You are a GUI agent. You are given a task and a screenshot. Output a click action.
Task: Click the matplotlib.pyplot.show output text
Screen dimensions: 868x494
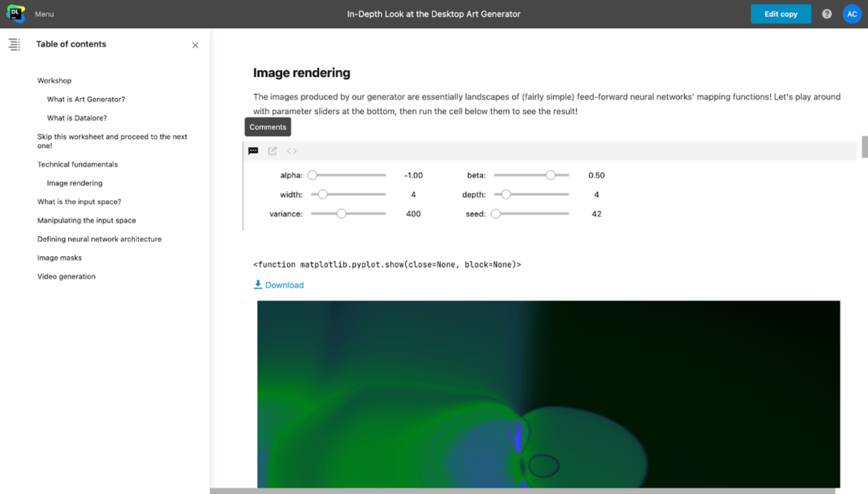[x=387, y=265]
